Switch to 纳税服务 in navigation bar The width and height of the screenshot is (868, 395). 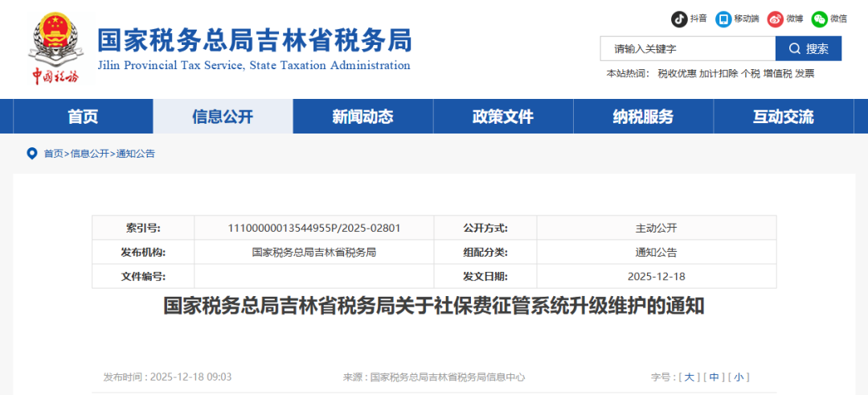tap(643, 117)
